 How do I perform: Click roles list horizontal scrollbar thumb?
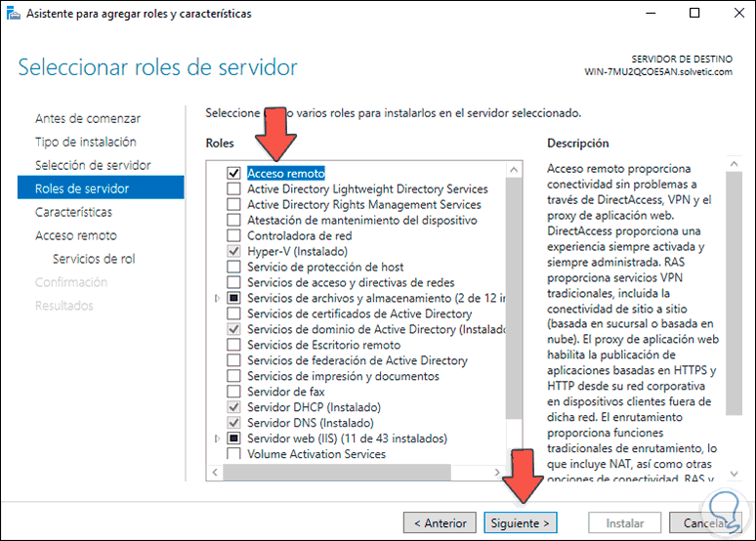(x=337, y=472)
